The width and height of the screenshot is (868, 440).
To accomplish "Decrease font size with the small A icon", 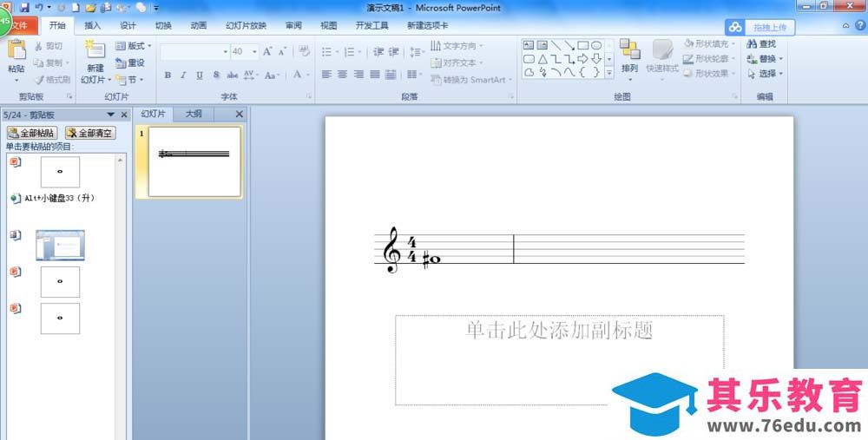I will [282, 51].
